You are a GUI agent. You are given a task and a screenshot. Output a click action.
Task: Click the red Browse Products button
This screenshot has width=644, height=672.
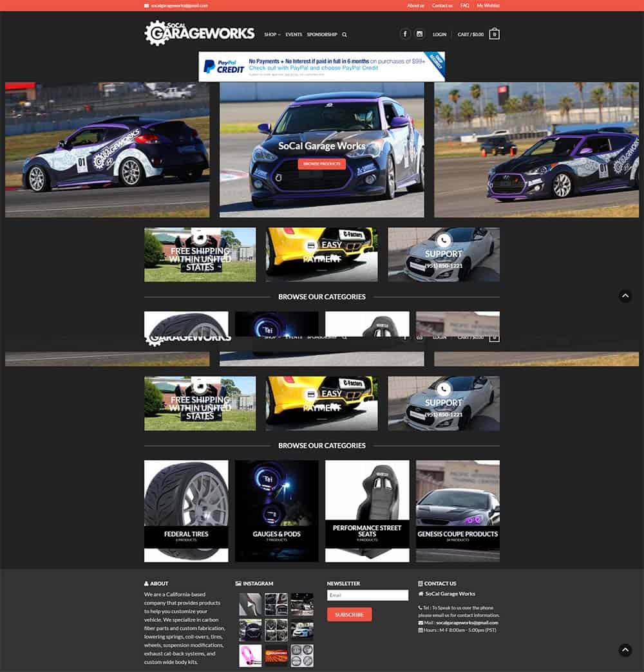pyautogui.click(x=321, y=163)
